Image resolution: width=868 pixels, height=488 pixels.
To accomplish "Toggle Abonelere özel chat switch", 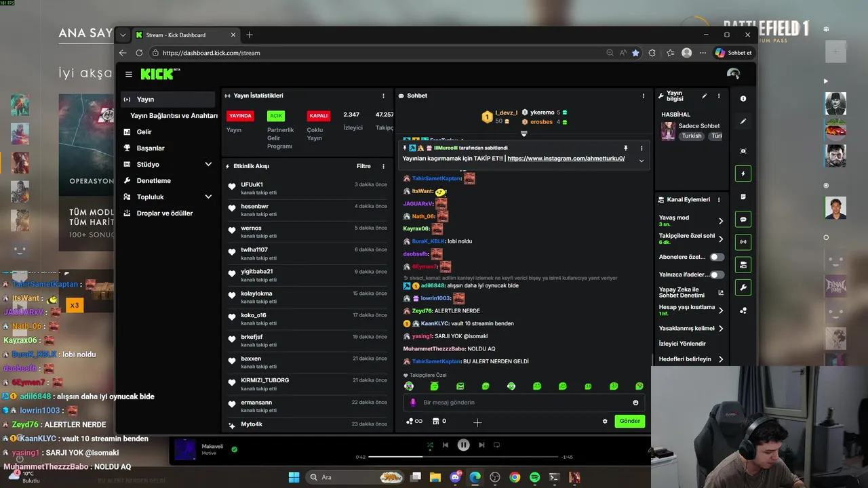I will (x=717, y=257).
